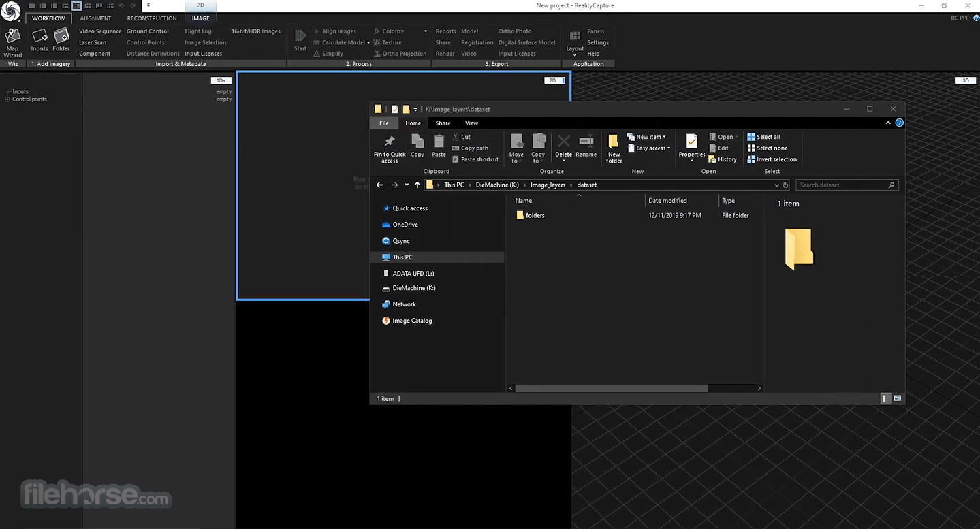Open recent locations dropdown in Explorer
This screenshot has width=980, height=529.
click(x=407, y=185)
